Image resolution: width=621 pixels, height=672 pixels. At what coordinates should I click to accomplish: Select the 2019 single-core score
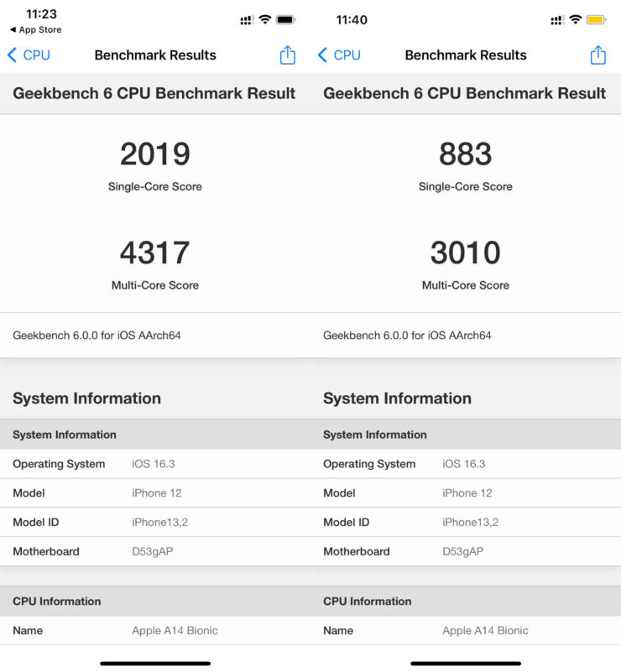tap(155, 154)
